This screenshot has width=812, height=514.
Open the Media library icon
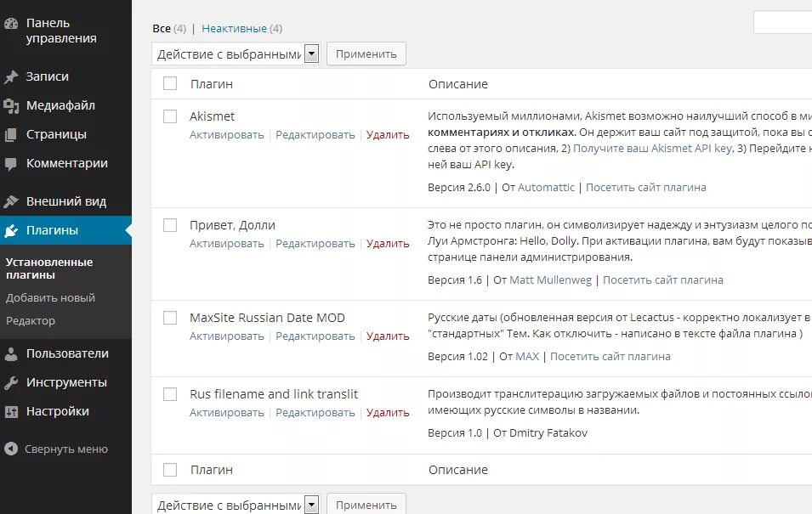[x=11, y=106]
